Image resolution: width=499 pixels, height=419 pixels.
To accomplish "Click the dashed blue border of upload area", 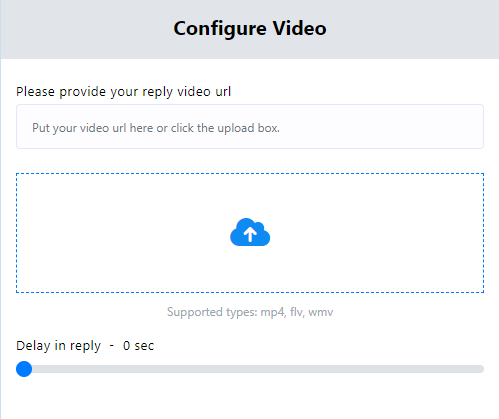I will [x=250, y=173].
